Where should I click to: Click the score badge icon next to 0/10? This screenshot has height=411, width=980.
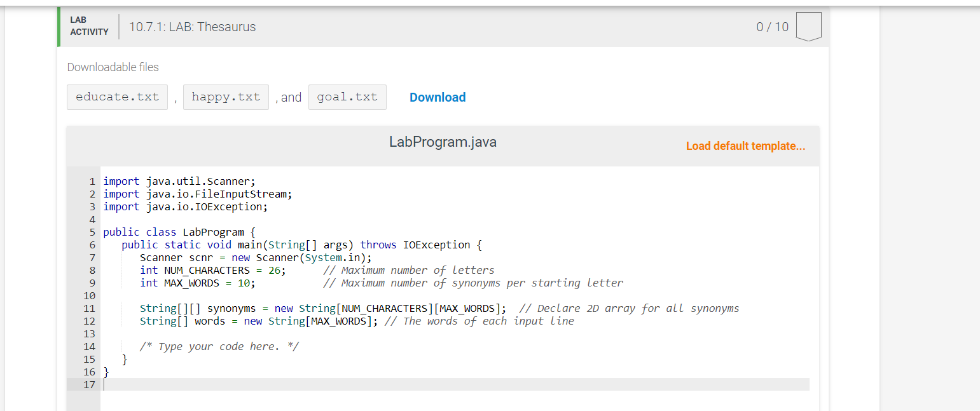[x=808, y=26]
